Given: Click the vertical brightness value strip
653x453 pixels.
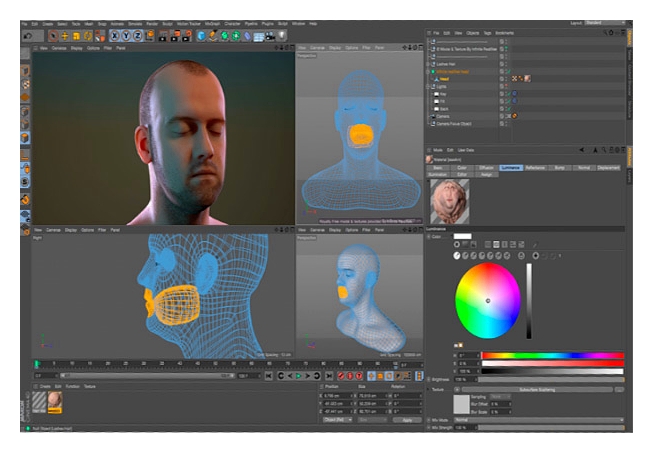Looking at the screenshot, I should 529,301.
